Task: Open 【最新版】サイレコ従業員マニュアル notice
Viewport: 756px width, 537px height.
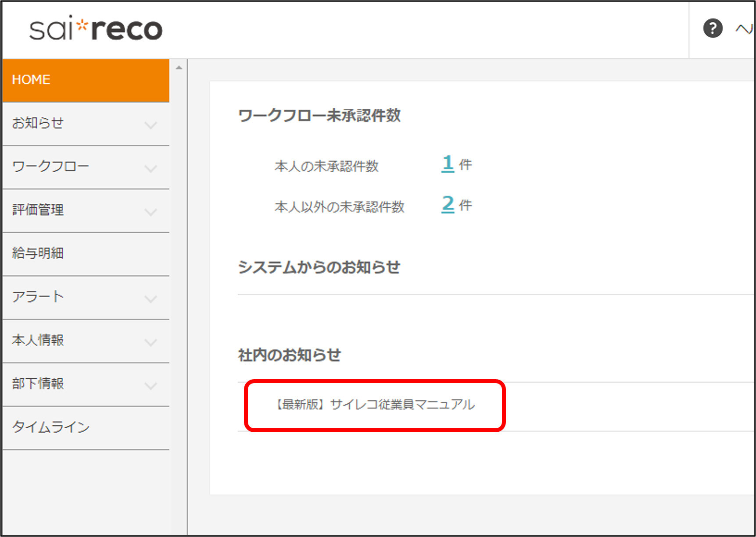Action: (376, 404)
